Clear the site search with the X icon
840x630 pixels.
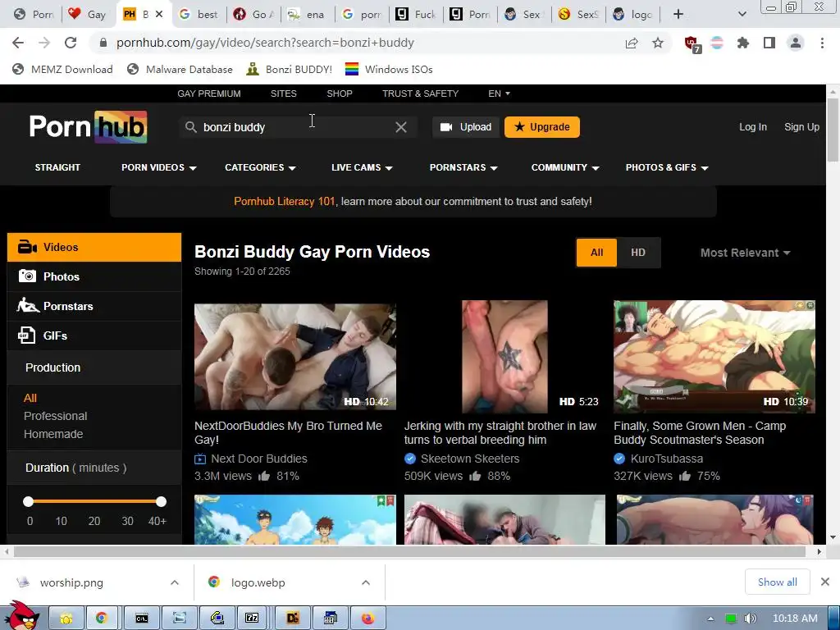coord(400,127)
